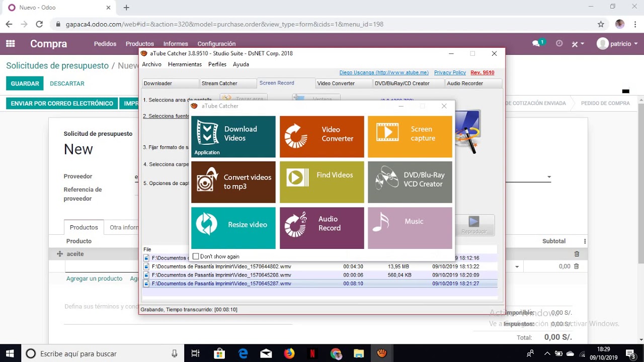Open Informes menu in Odoo
The width and height of the screenshot is (644, 362).
point(176,44)
